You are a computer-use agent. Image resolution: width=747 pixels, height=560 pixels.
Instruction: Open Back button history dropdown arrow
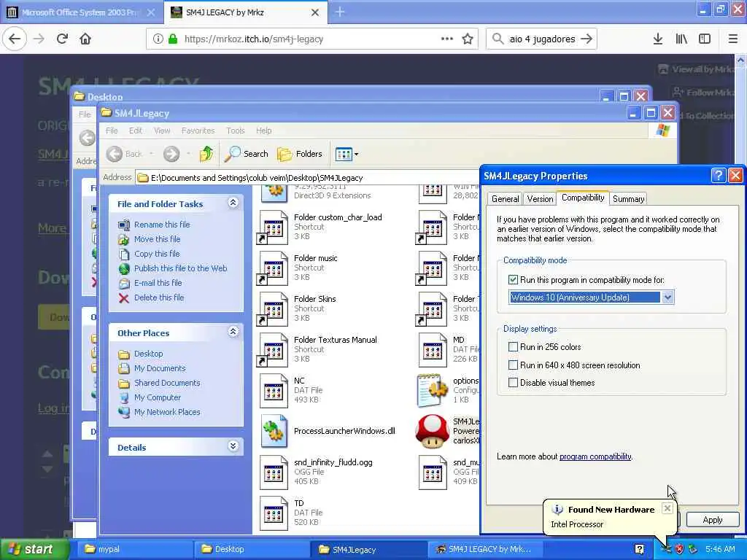pos(152,154)
